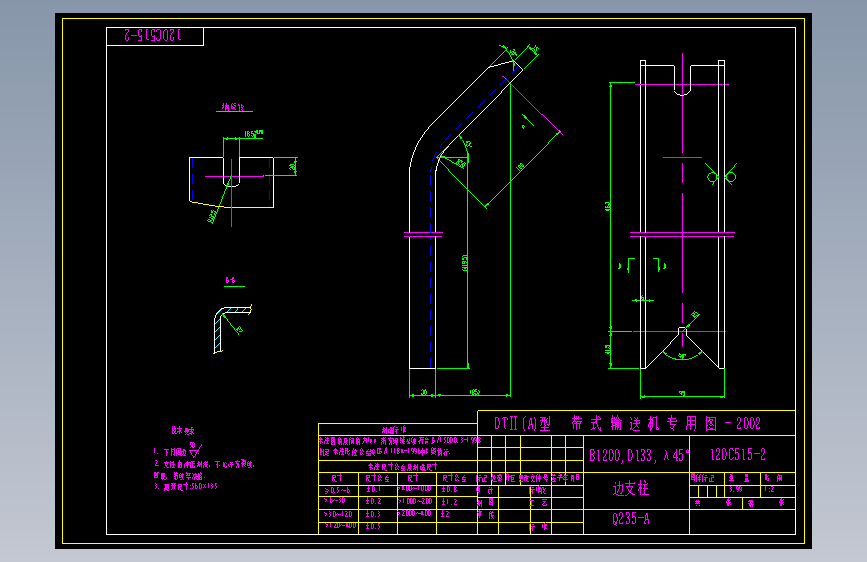This screenshot has width=867, height=562.
Task: Select the scale value '1:2'
Action: tap(770, 490)
